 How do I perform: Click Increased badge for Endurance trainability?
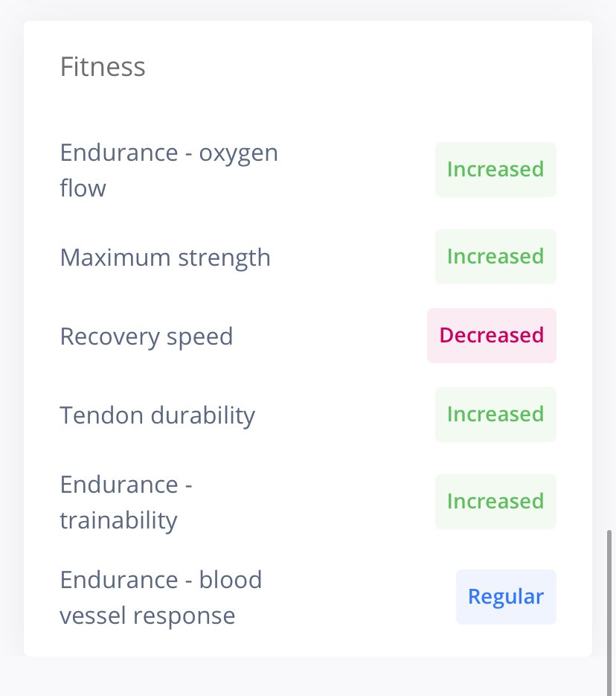pos(495,502)
